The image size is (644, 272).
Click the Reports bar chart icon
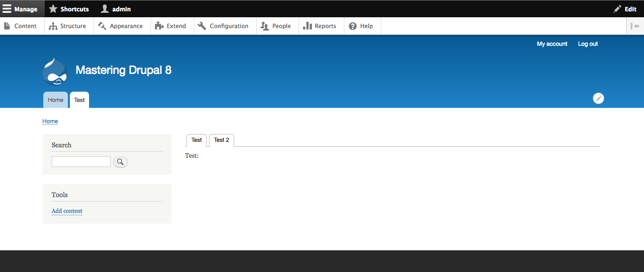coord(307,26)
